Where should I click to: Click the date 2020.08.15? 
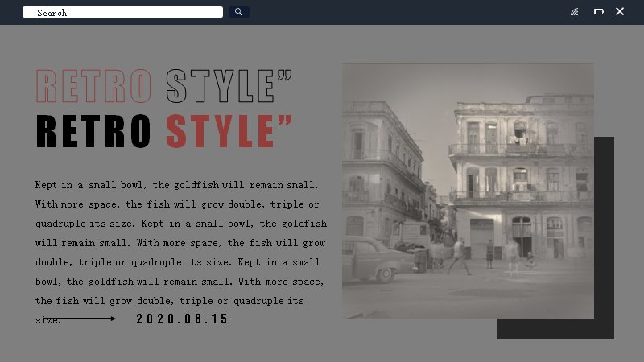coord(182,319)
